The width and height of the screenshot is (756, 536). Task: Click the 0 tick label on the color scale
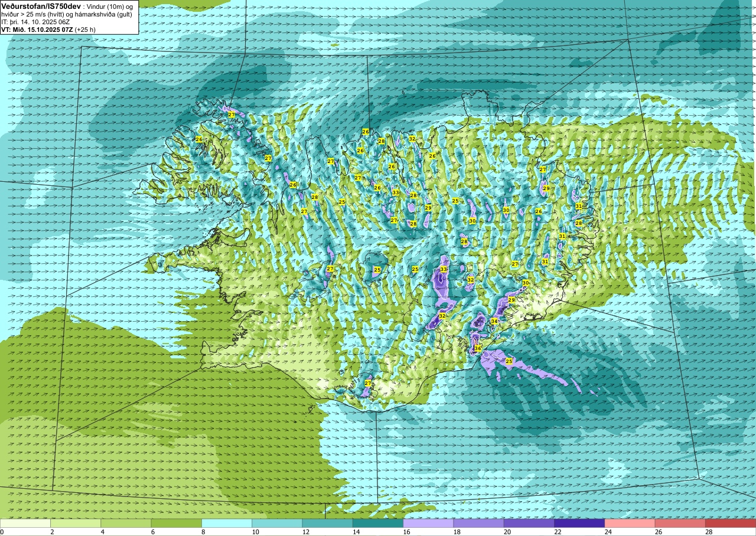2,532
